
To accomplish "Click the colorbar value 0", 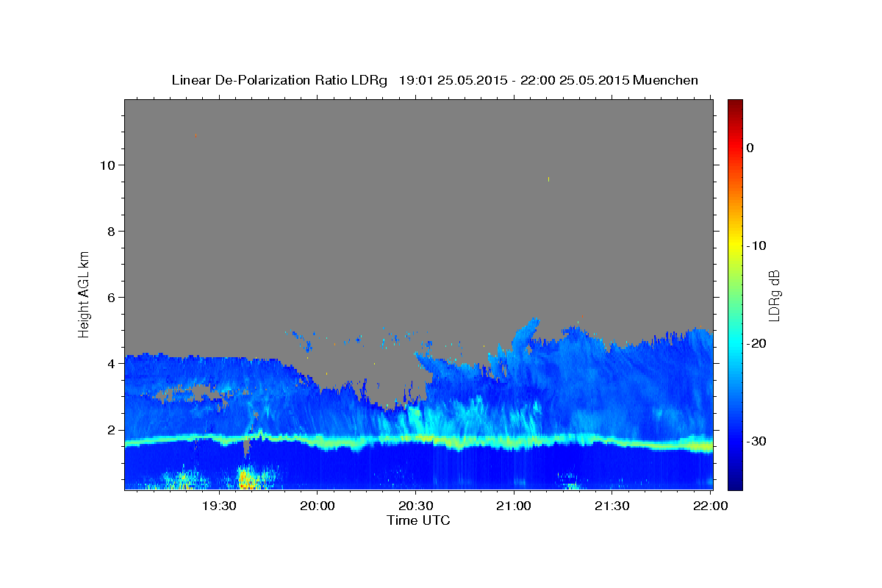I will 750,148.
